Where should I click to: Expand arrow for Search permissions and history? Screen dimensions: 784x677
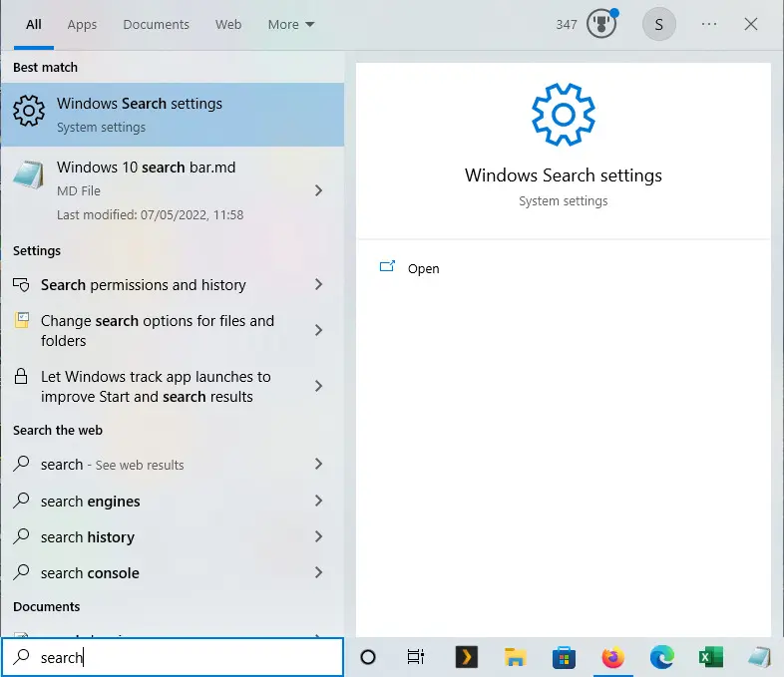click(x=318, y=284)
